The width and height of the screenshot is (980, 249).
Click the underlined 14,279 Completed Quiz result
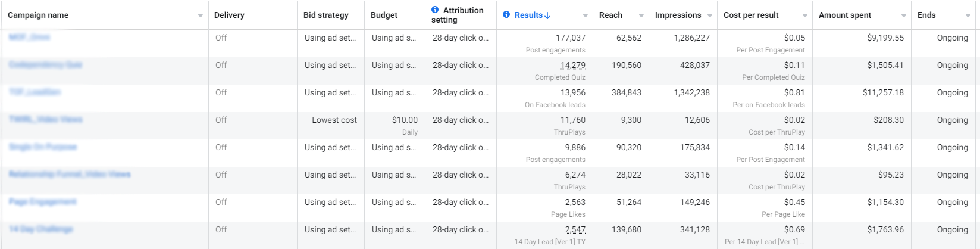(572, 65)
